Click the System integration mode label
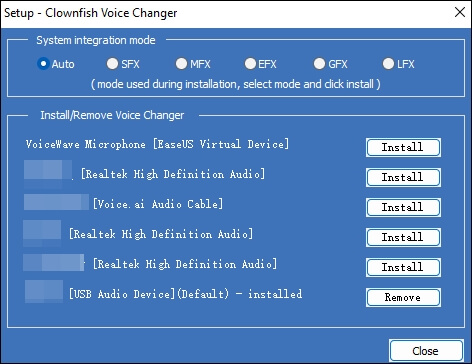Viewport: 472px width, 364px height. tap(96, 40)
